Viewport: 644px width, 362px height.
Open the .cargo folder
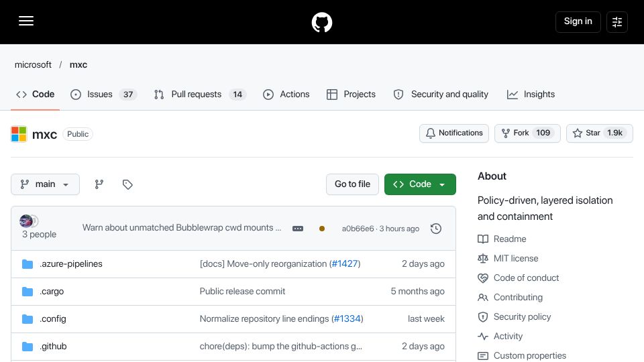coord(52,292)
